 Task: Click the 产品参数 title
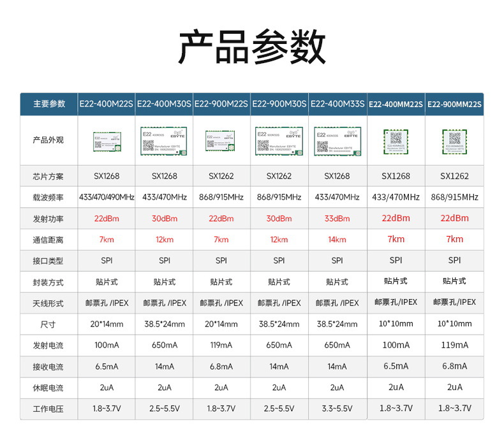tap(252, 47)
